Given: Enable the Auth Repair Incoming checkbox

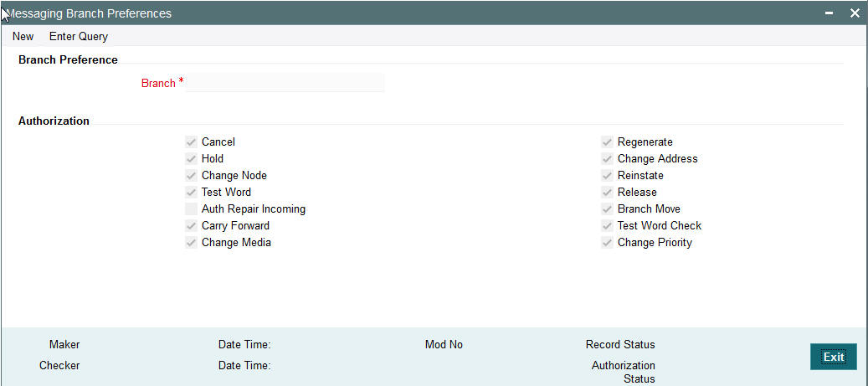Looking at the screenshot, I should pos(192,208).
